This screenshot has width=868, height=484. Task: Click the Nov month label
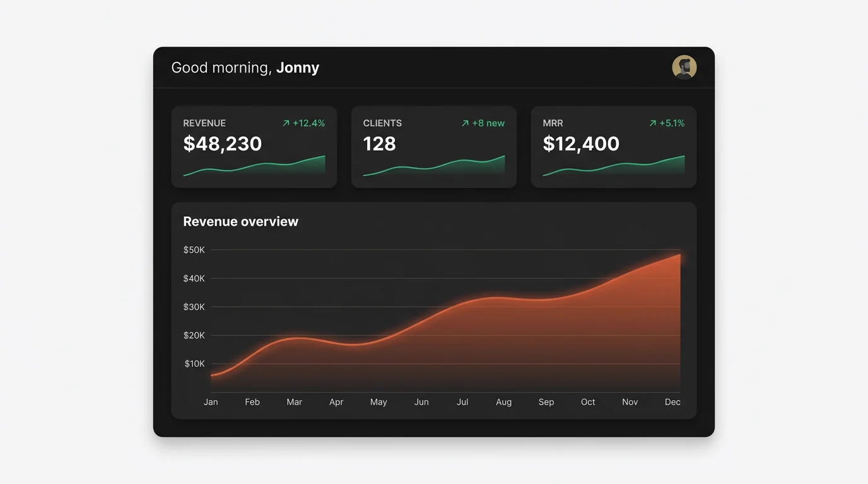coord(630,402)
